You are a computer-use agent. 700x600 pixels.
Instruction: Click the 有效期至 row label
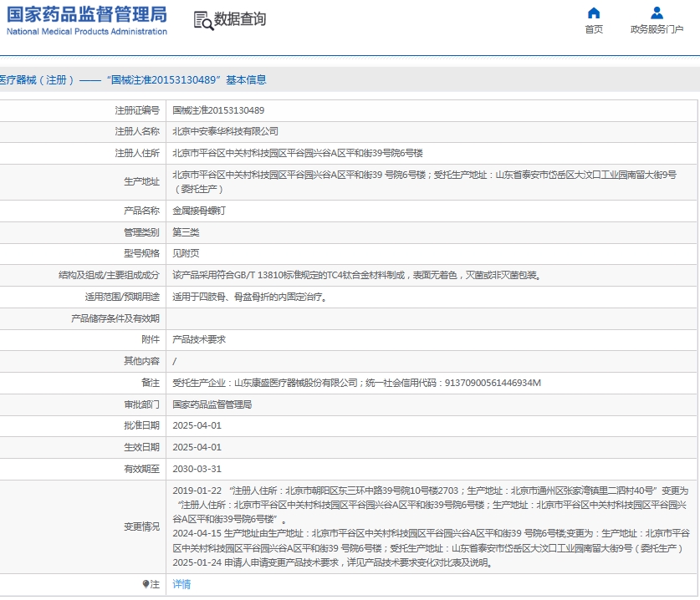(x=141, y=470)
